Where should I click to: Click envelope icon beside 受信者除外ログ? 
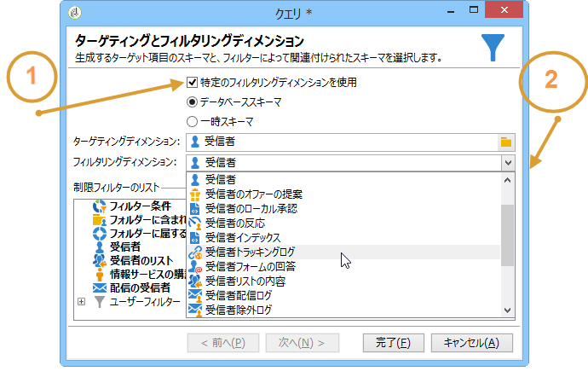click(x=195, y=310)
